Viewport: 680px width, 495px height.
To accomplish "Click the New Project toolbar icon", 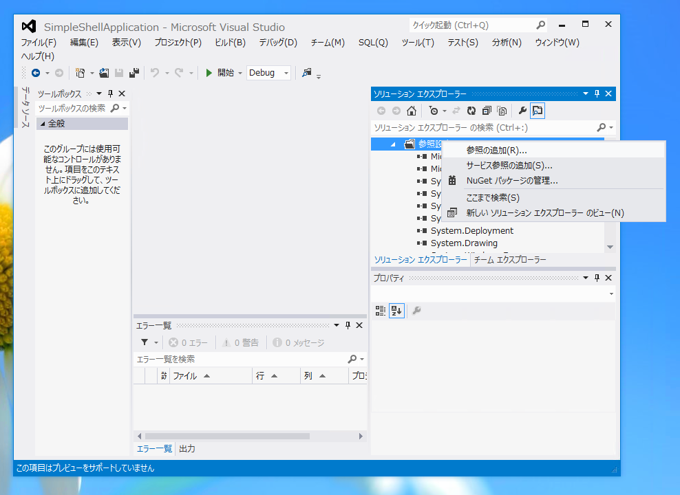I will click(x=80, y=73).
